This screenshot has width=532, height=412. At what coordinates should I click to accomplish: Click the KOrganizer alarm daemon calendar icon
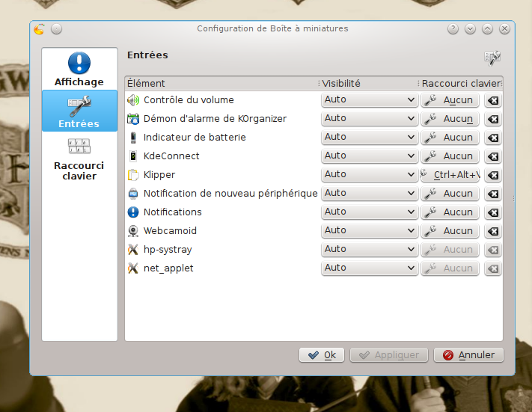coord(133,119)
